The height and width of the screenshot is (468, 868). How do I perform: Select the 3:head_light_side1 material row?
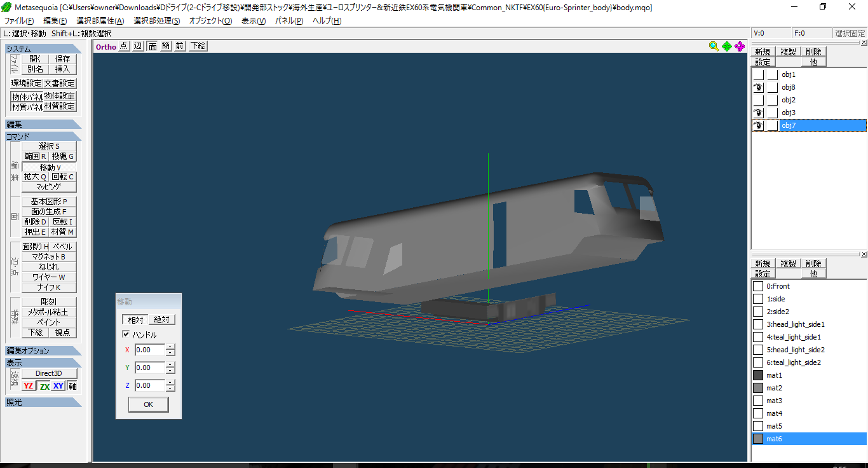click(809, 324)
